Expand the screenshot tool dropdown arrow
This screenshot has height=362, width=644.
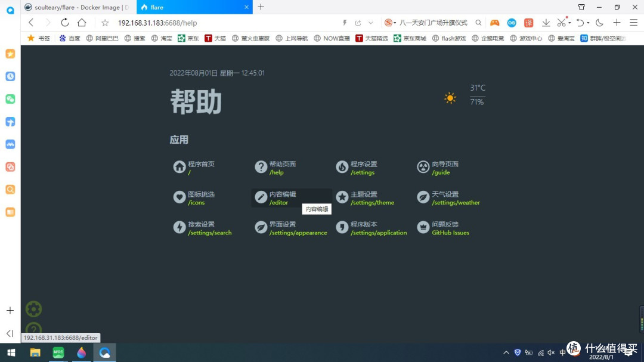tap(569, 23)
